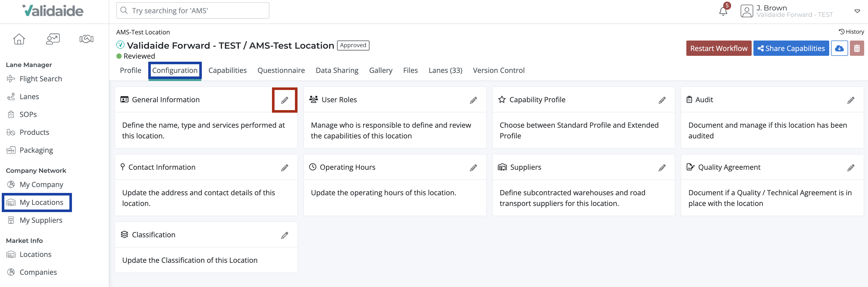Expand the J. Brown account dropdown

coord(857,11)
